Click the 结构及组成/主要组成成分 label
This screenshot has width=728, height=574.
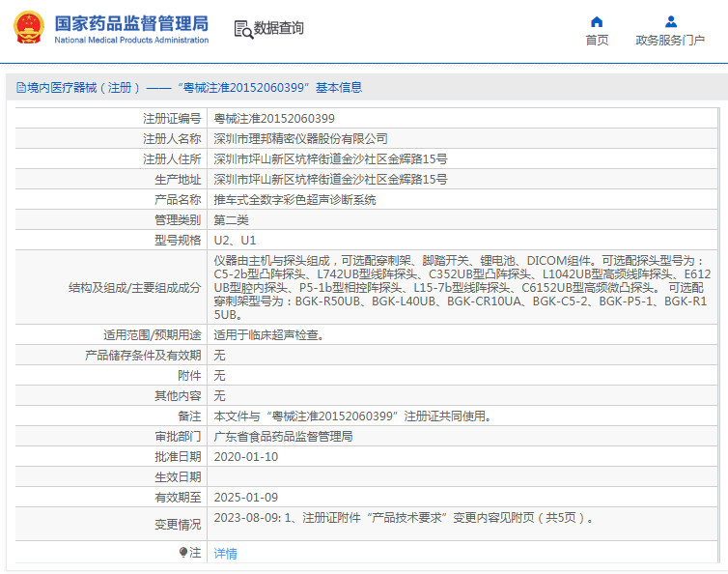point(134,288)
